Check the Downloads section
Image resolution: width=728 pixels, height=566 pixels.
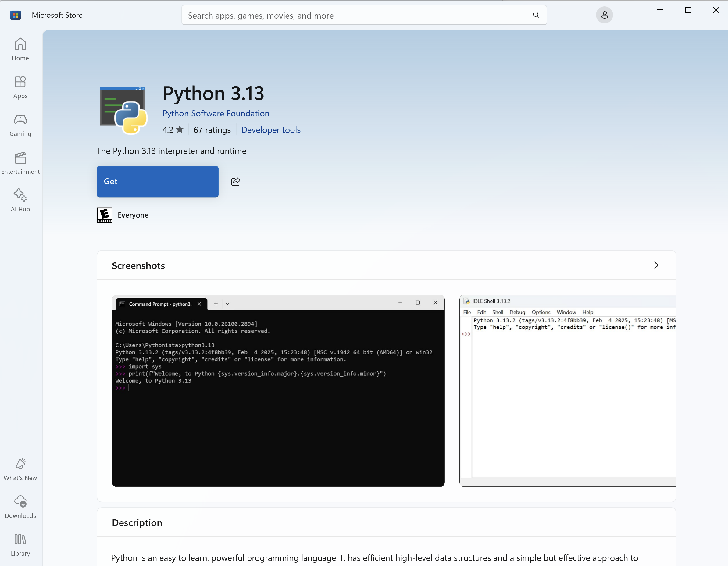tap(20, 507)
